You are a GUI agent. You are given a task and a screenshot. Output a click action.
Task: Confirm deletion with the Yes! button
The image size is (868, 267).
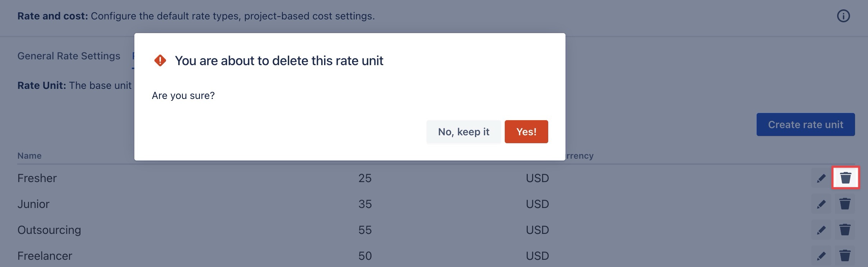pos(526,132)
